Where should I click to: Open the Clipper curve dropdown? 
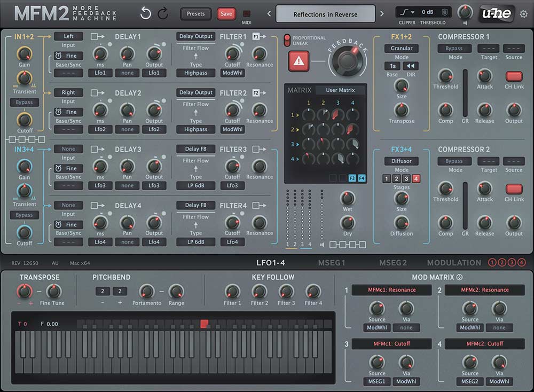click(406, 11)
